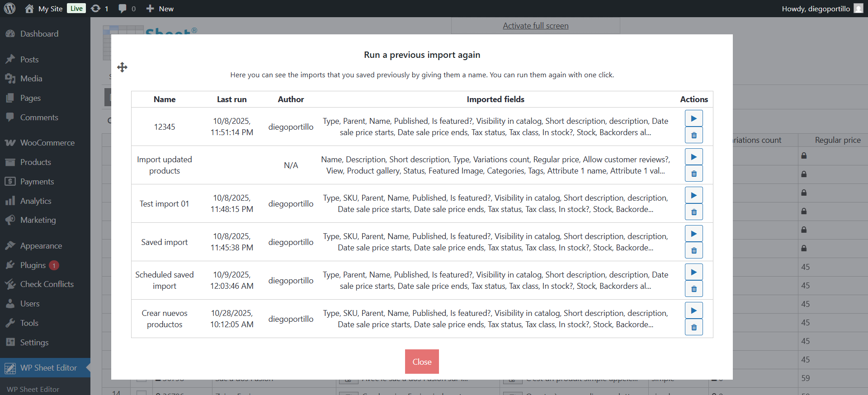Delete the 'Scheduled saved import' entry
The height and width of the screenshot is (395, 868).
(x=693, y=289)
